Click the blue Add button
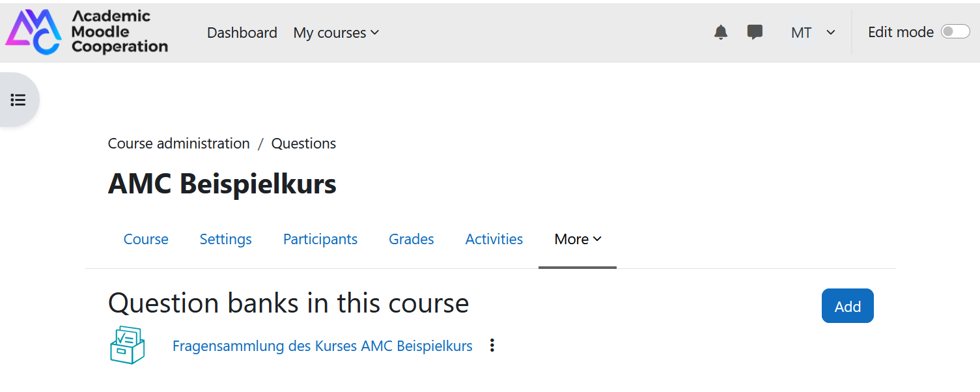This screenshot has width=980, height=392. pos(848,306)
